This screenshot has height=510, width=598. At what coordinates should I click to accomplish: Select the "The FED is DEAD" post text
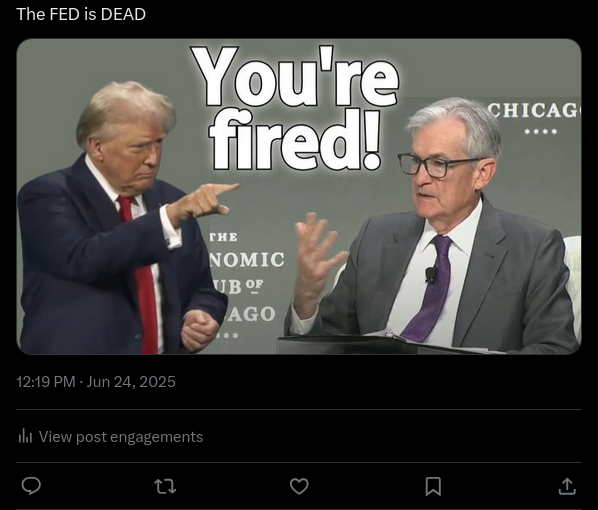tap(81, 14)
